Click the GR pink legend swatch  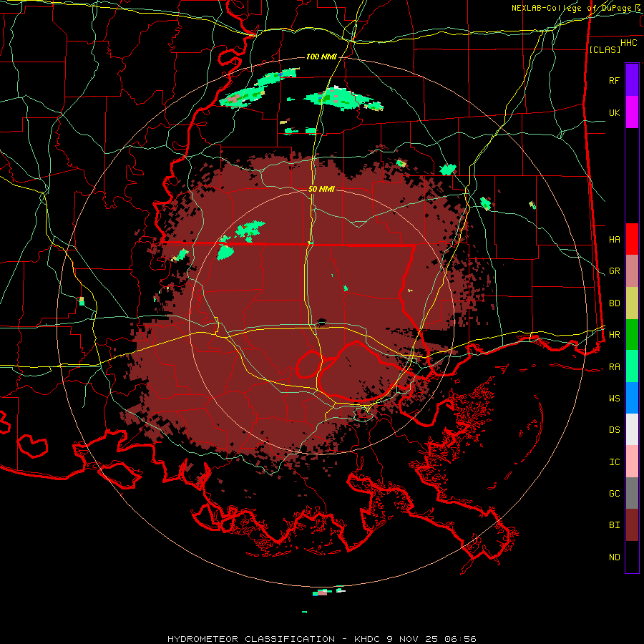pyautogui.click(x=632, y=271)
